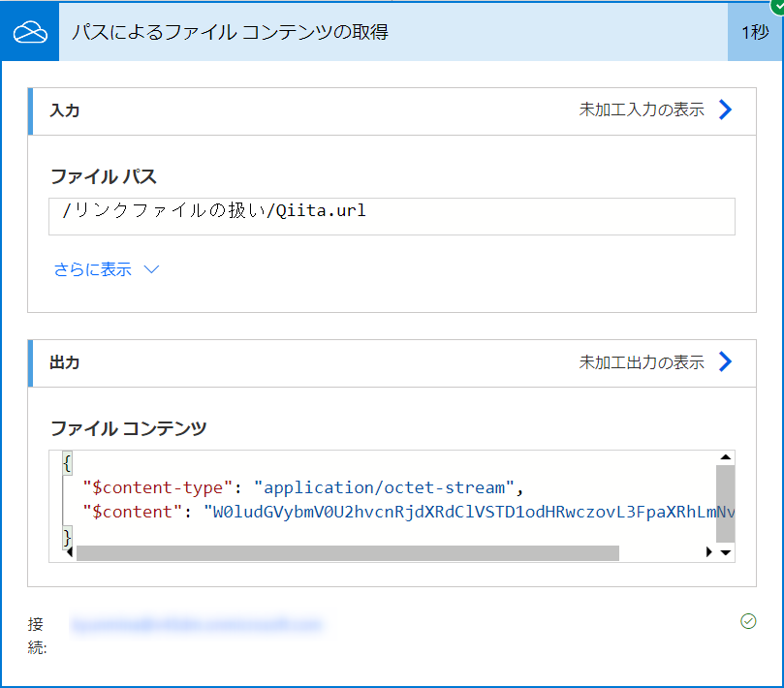The image size is (784, 688).
Task: Click the ファイル パス label
Action: 104,176
